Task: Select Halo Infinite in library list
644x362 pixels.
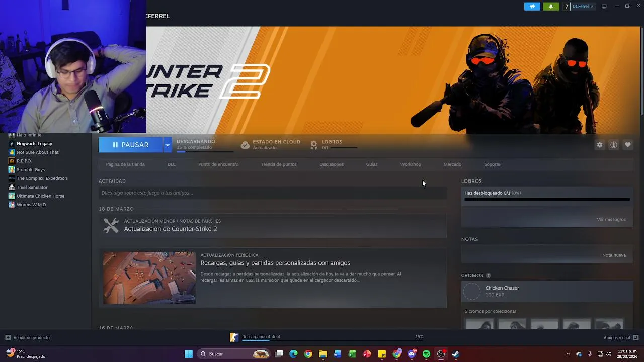Action: click(29, 135)
